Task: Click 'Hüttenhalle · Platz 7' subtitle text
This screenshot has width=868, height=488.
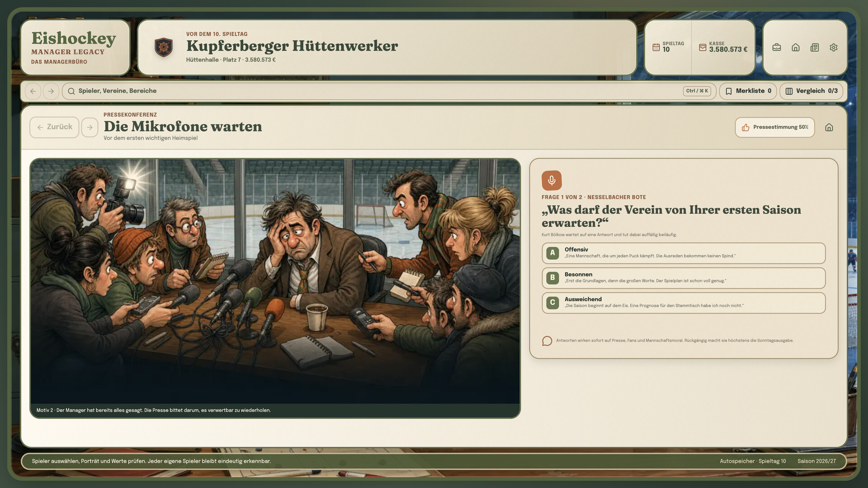Action: coord(213,60)
